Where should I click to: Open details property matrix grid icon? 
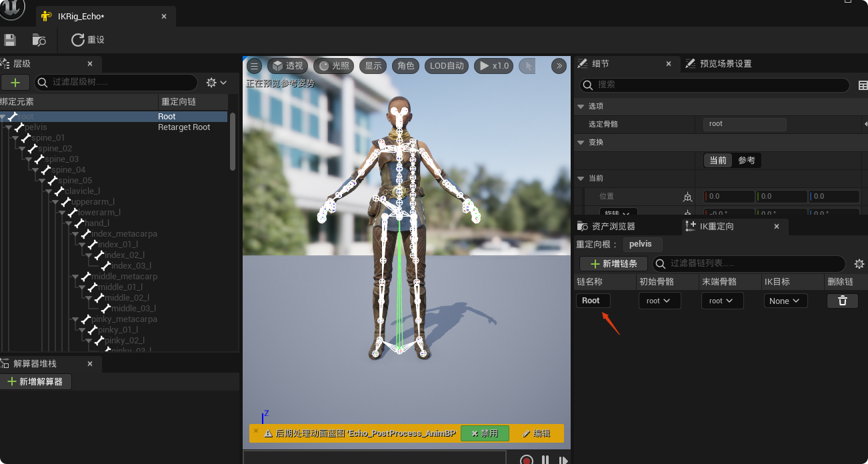click(x=863, y=85)
